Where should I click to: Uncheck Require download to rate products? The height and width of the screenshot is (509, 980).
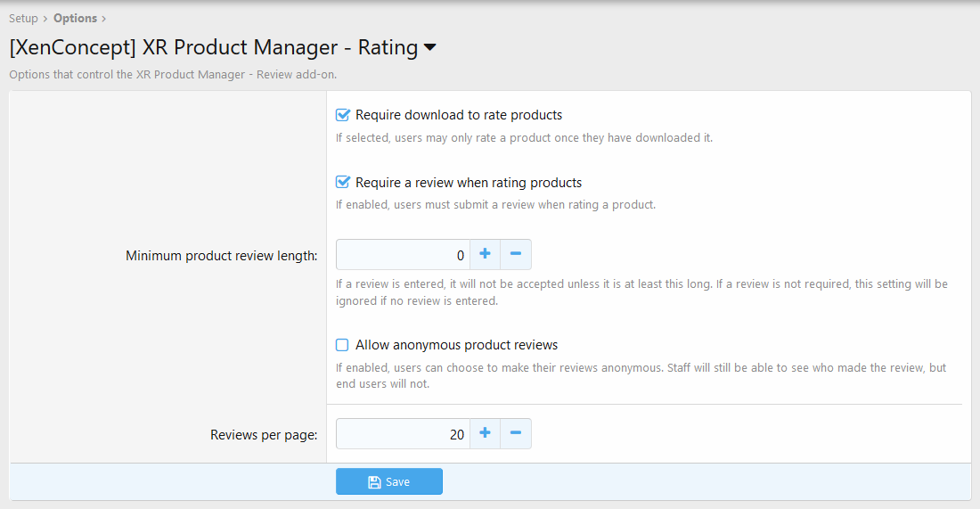[342, 115]
